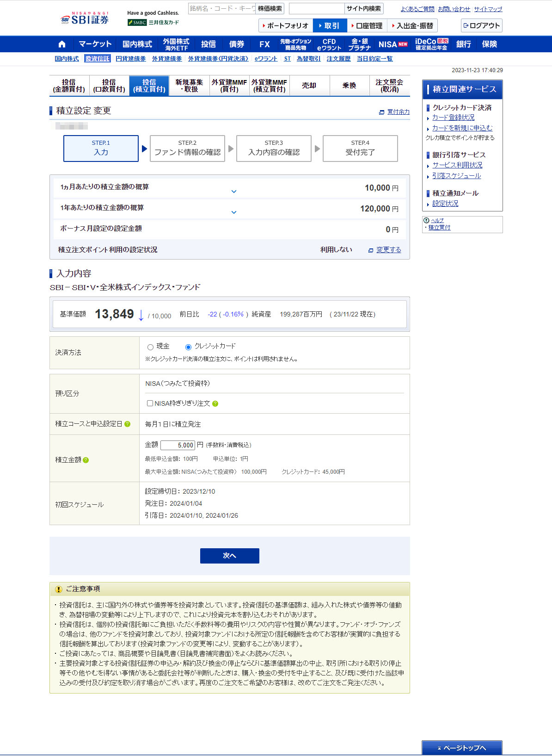Expand the 1ヵ月あたりの積立金額の概算 chevron
This screenshot has height=756, width=552.
[234, 192]
